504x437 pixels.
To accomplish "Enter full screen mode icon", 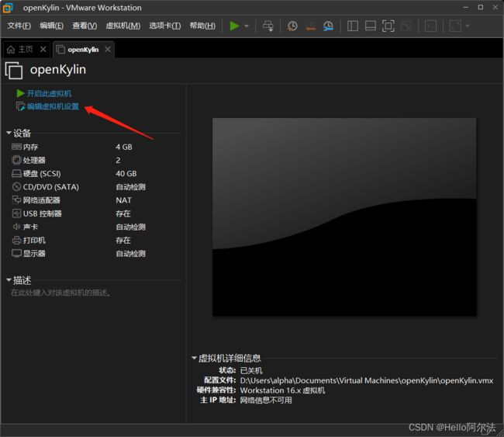I will coord(388,26).
